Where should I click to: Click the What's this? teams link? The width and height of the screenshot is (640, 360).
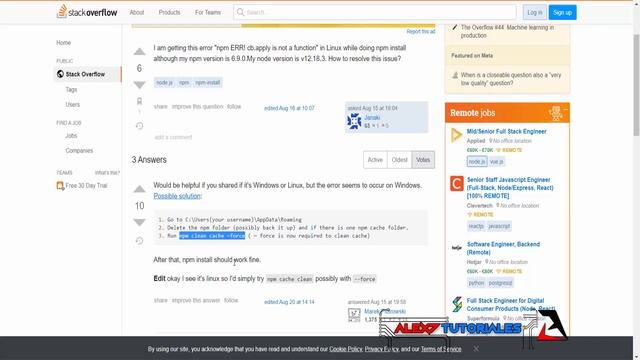click(x=107, y=173)
